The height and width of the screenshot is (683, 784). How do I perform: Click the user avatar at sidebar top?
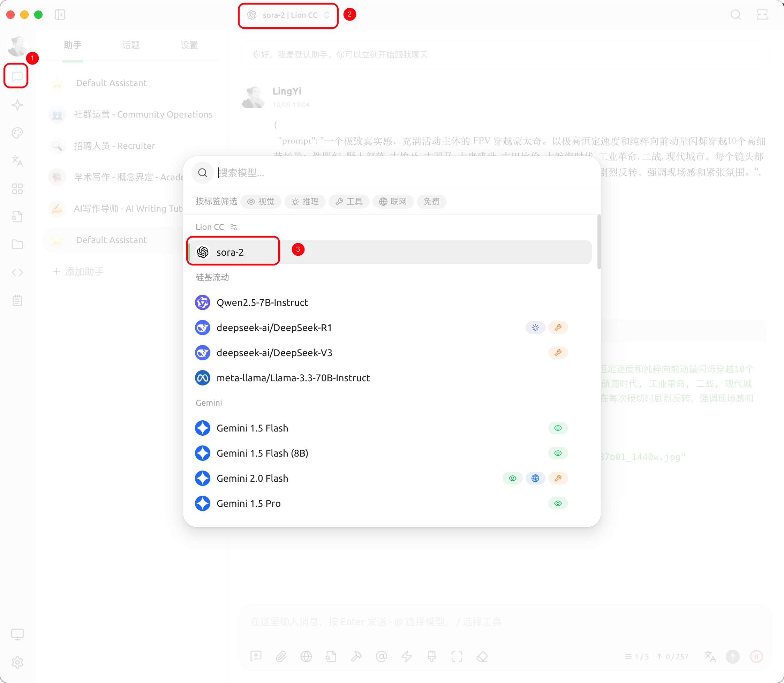pos(17,46)
